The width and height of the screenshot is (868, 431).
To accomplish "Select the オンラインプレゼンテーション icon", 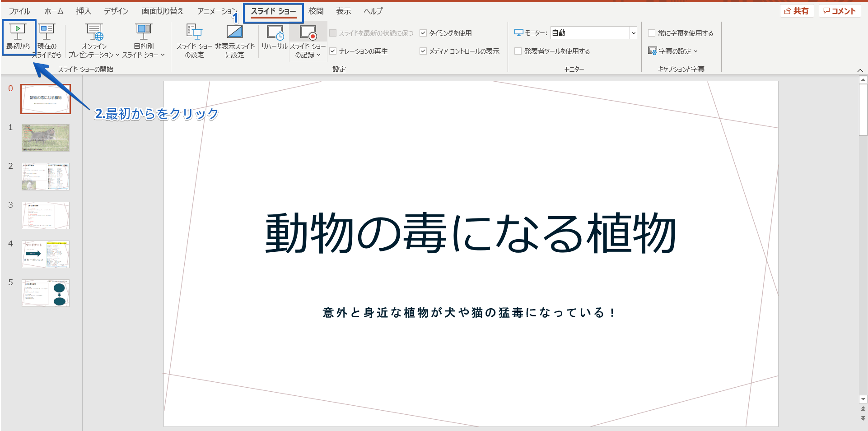I will point(94,34).
